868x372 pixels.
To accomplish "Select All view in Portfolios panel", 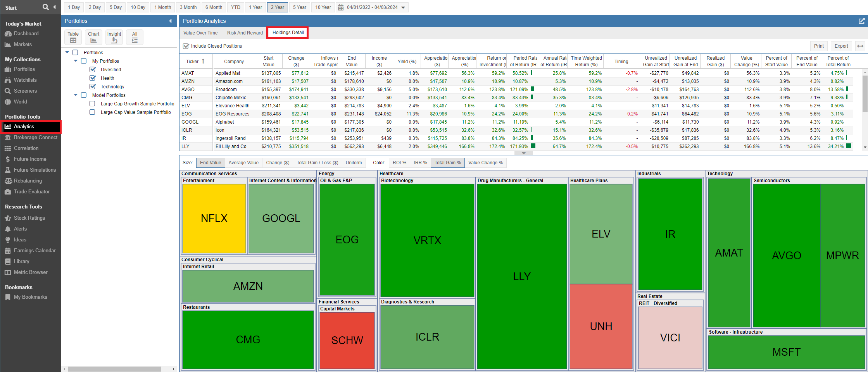I will (x=135, y=37).
